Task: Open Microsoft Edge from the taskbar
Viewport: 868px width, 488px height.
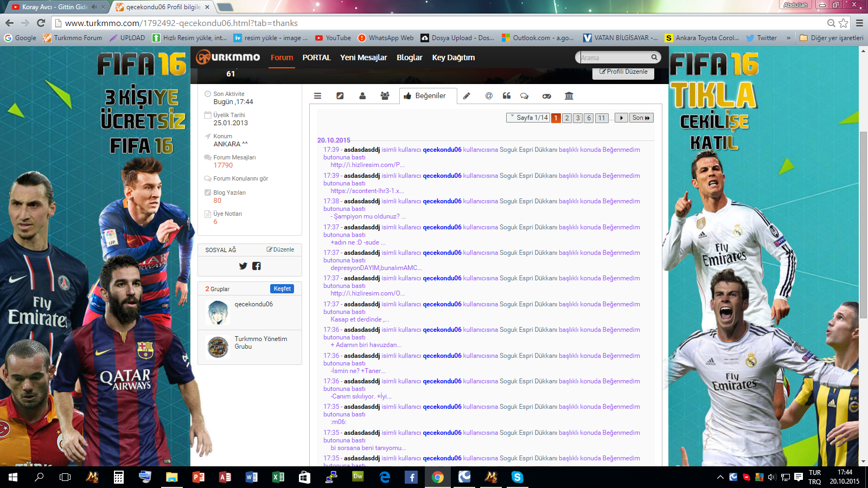Action: (385, 477)
